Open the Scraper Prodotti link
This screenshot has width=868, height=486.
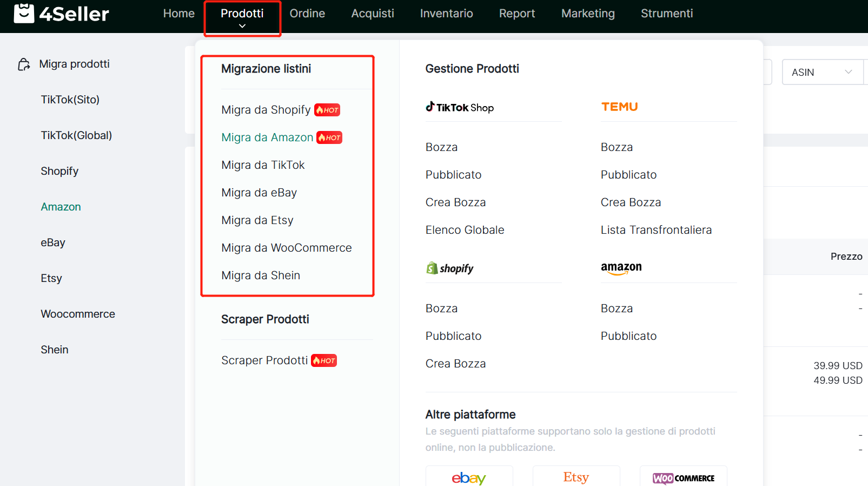[x=264, y=360]
